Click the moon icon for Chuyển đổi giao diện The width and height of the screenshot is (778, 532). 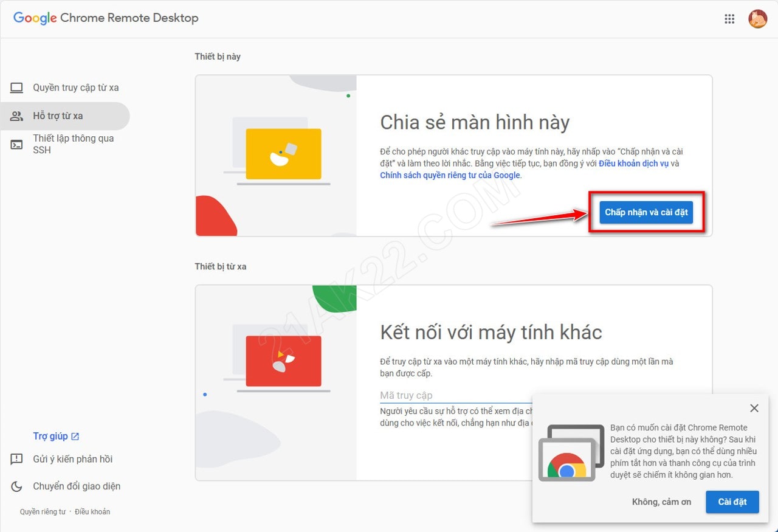16,486
